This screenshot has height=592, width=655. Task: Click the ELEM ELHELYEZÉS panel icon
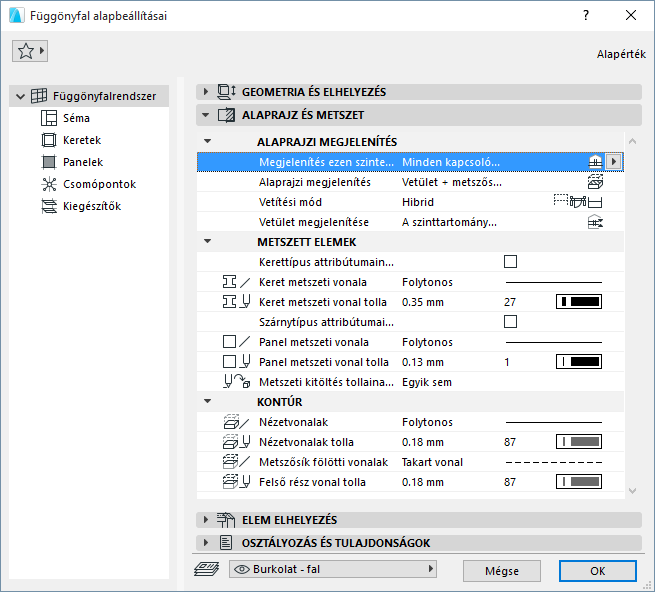(x=226, y=520)
